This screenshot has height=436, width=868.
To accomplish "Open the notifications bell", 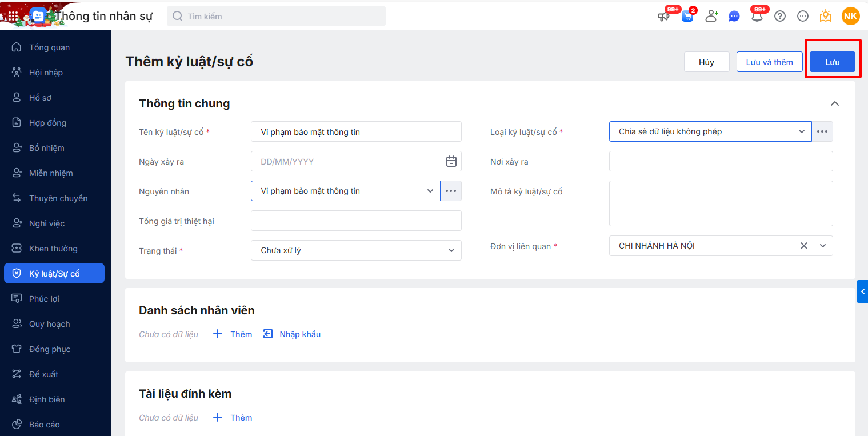I will point(757,17).
